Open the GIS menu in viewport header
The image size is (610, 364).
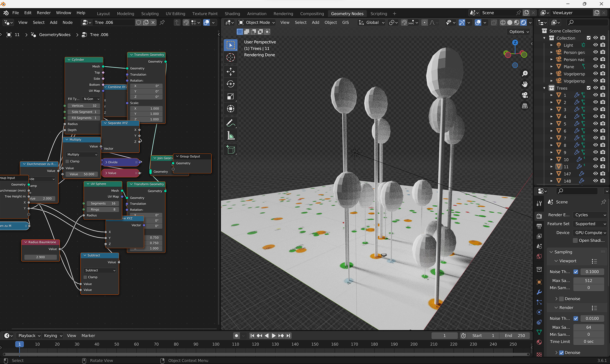pyautogui.click(x=346, y=23)
